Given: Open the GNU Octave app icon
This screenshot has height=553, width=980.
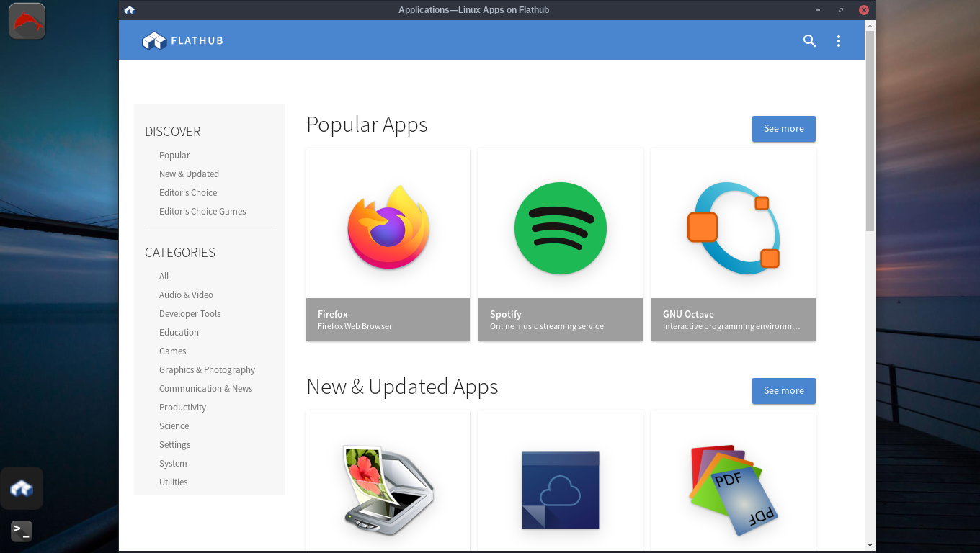Looking at the screenshot, I should 734,228.
